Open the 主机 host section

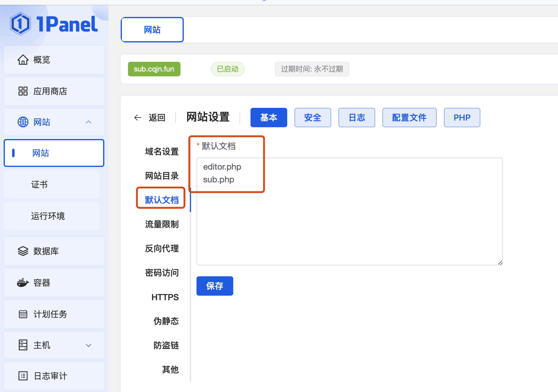tap(42, 345)
